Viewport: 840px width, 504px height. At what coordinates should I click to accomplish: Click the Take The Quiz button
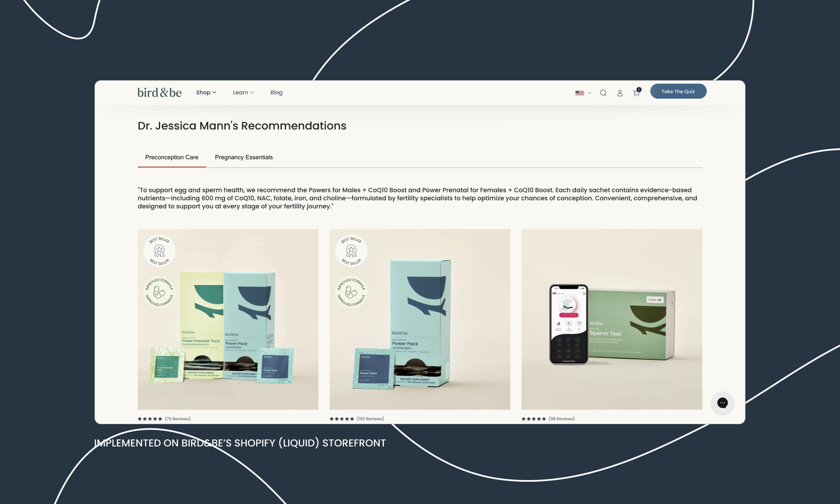tap(678, 91)
